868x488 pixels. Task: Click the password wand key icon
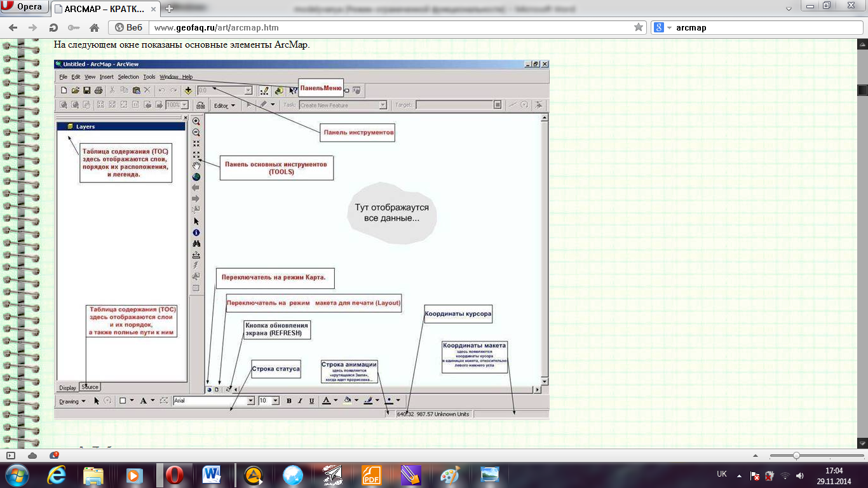(74, 28)
